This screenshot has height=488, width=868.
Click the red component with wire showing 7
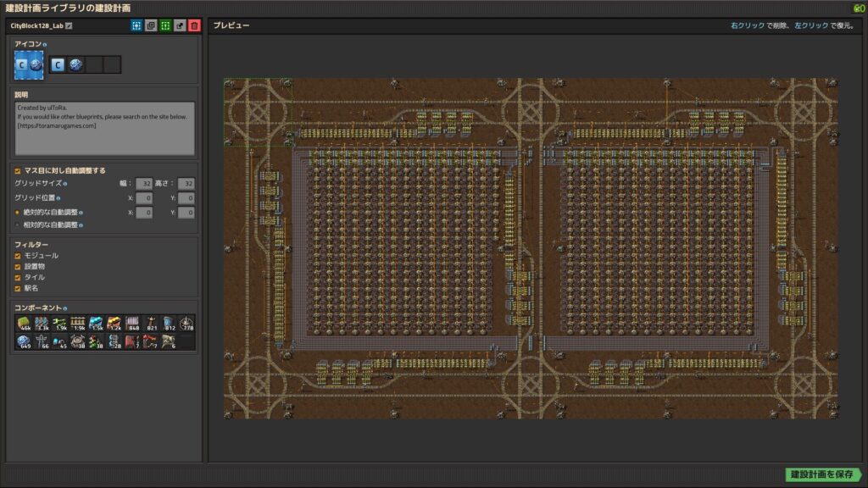click(151, 341)
